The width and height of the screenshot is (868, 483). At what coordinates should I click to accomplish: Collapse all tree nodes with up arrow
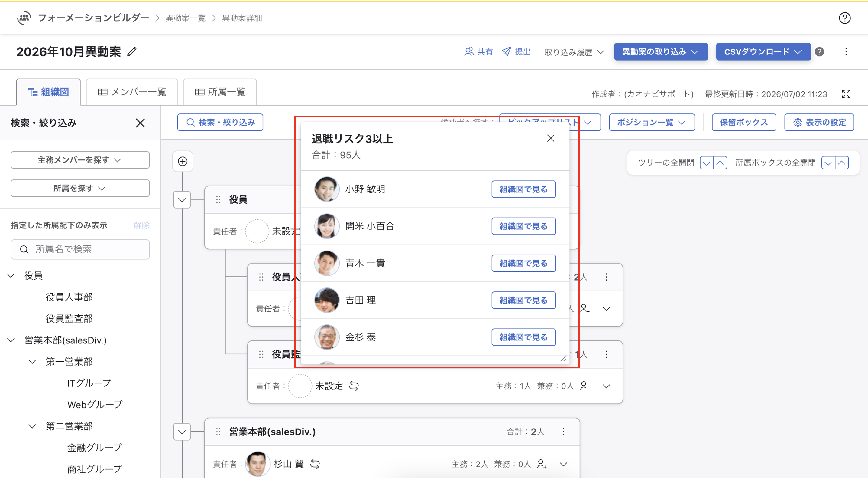point(720,163)
